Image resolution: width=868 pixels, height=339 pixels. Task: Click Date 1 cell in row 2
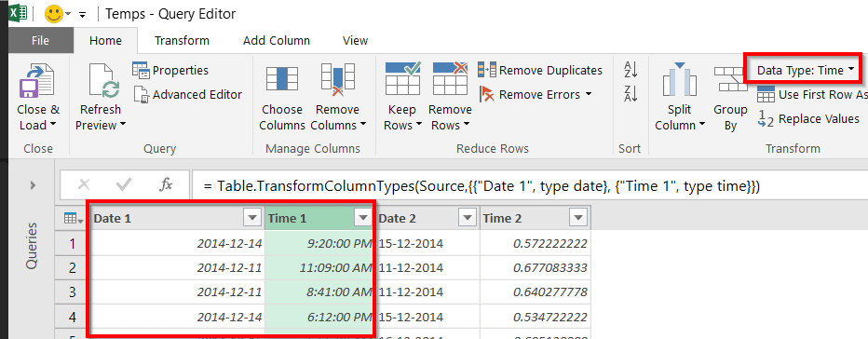177,267
